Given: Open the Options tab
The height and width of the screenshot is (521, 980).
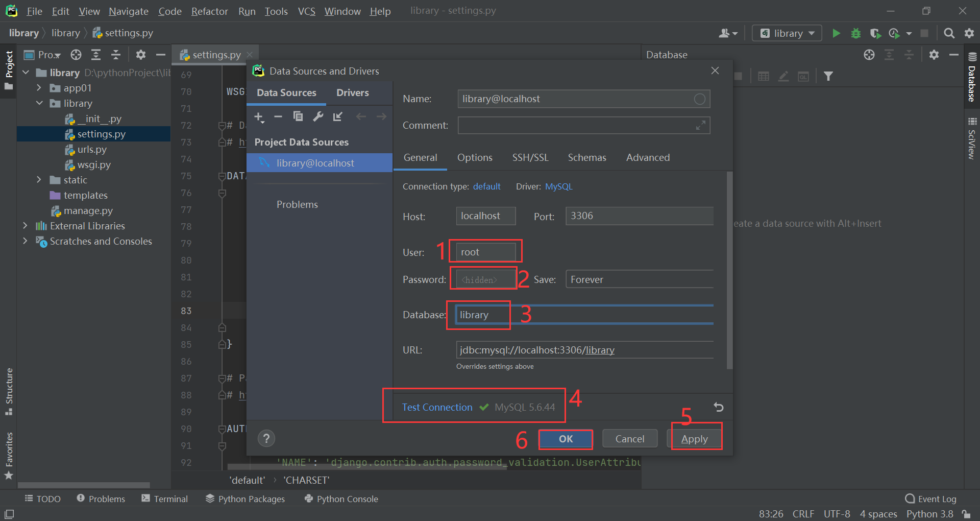Looking at the screenshot, I should point(475,157).
